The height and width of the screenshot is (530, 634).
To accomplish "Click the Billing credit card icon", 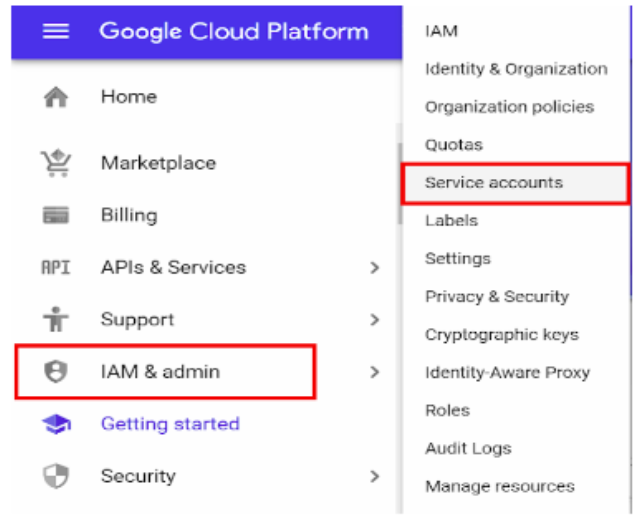I will coord(56,215).
